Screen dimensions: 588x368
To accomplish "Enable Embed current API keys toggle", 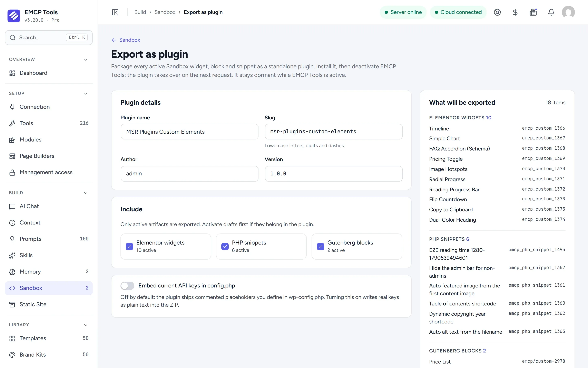I will point(127,286).
